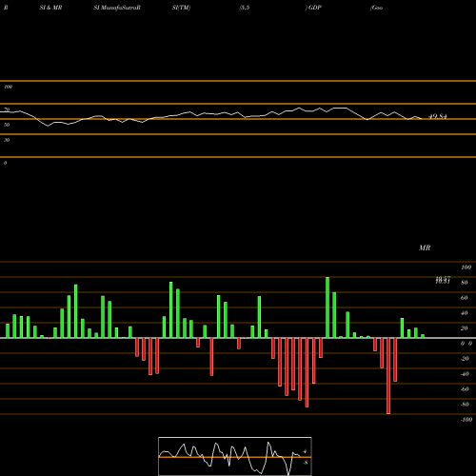Open the mini oscillator preview chart

tap(235, 456)
